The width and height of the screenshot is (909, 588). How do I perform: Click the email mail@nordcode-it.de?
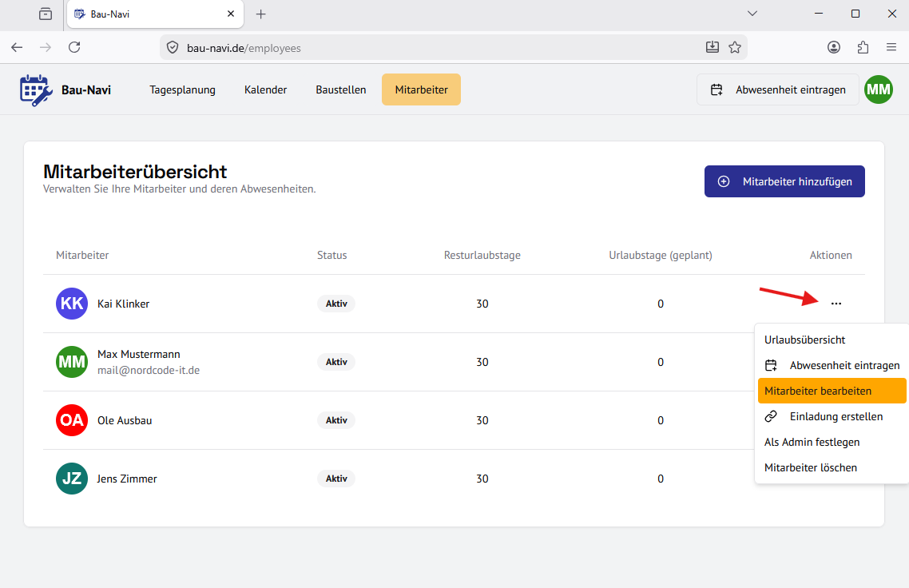pos(149,370)
